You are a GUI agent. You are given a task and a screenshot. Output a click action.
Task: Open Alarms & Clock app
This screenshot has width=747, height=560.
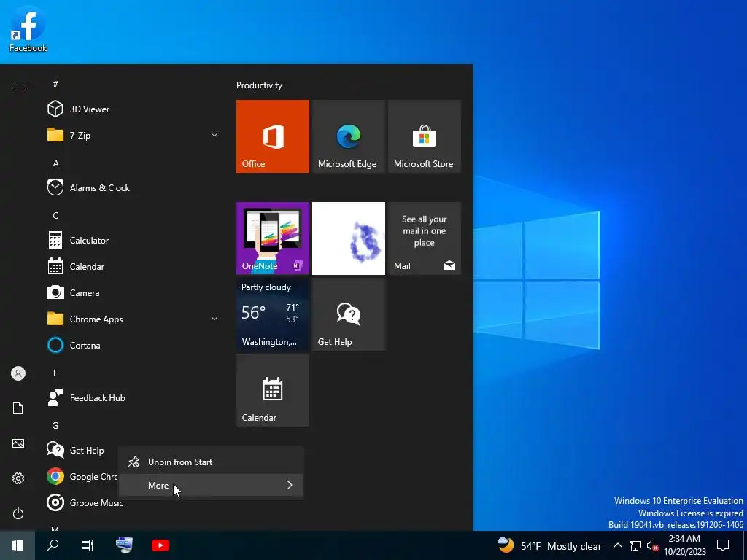click(x=133, y=187)
